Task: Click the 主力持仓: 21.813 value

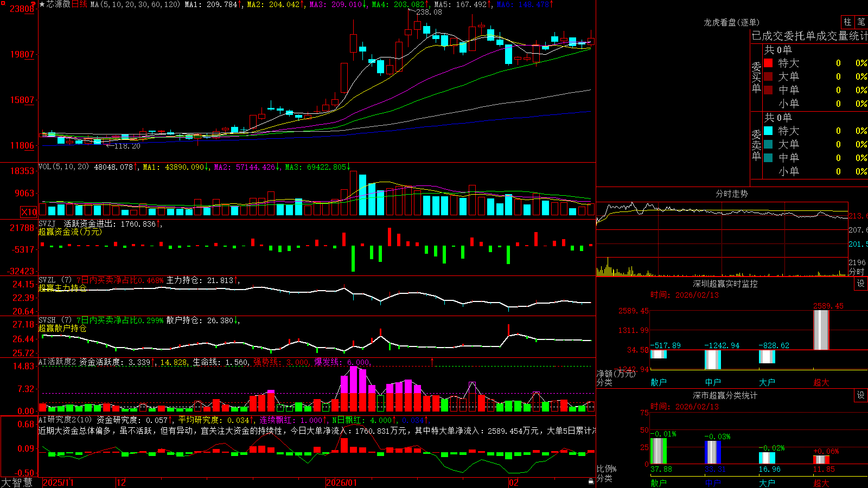Action: (200, 280)
